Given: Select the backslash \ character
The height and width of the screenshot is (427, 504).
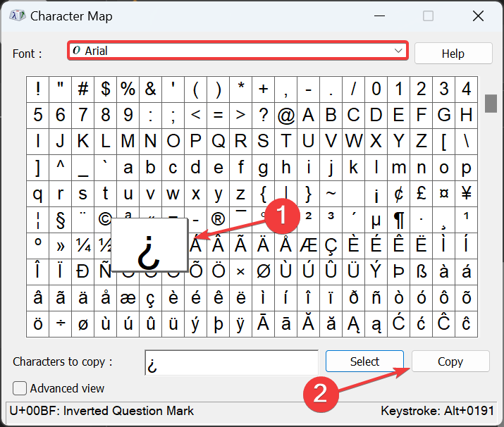Looking at the screenshot, I should point(467,142).
